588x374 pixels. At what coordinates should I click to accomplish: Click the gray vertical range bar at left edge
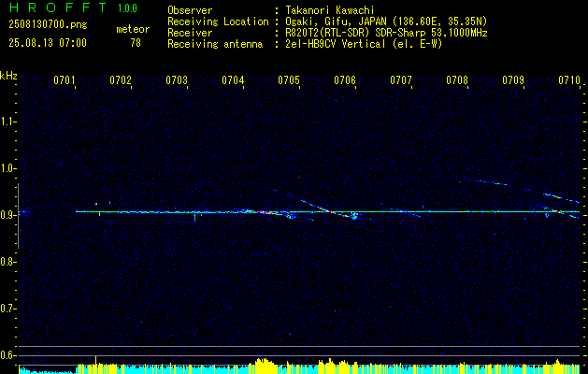tap(18, 216)
